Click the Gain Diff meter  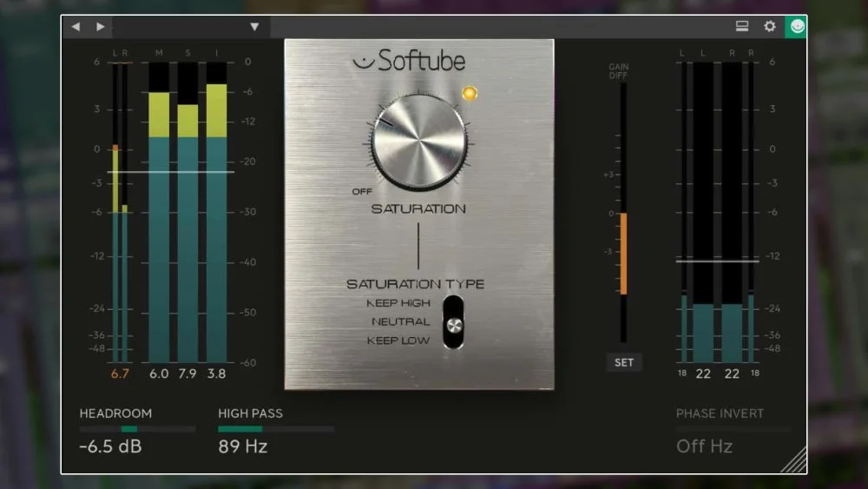tap(623, 213)
